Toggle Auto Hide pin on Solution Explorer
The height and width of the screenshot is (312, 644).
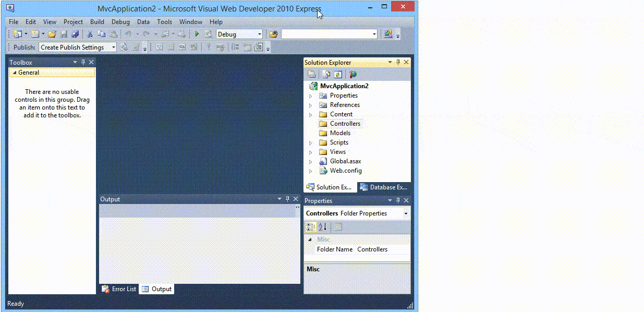[x=398, y=62]
